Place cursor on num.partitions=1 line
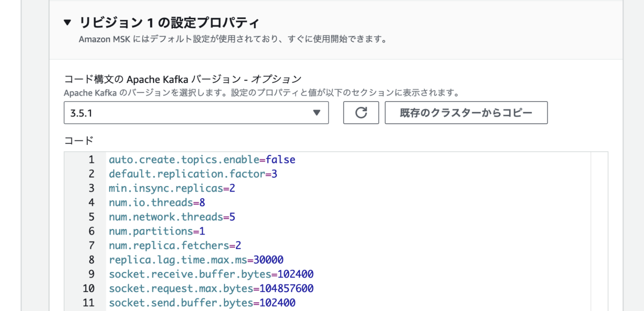Viewport: 644px width, 311px height. 156,231
